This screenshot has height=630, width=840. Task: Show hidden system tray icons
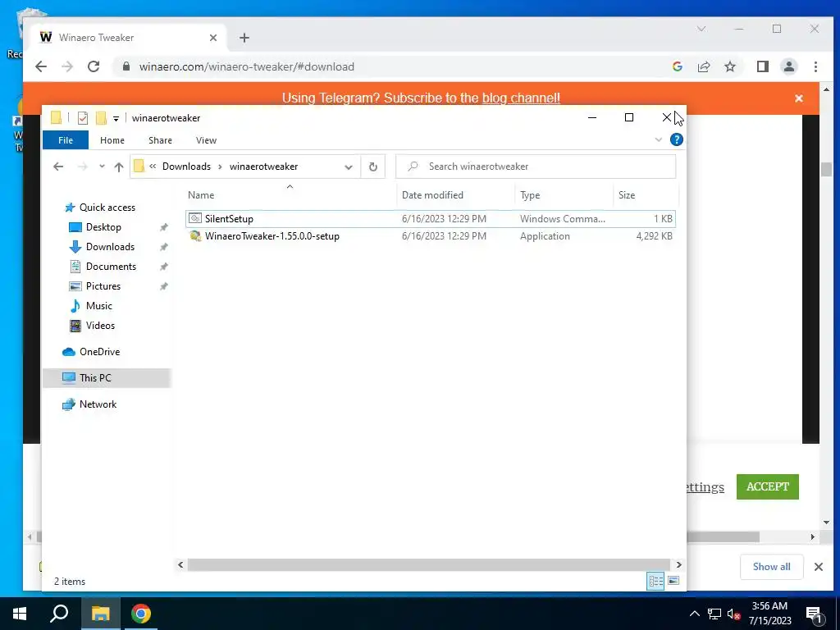(694, 614)
